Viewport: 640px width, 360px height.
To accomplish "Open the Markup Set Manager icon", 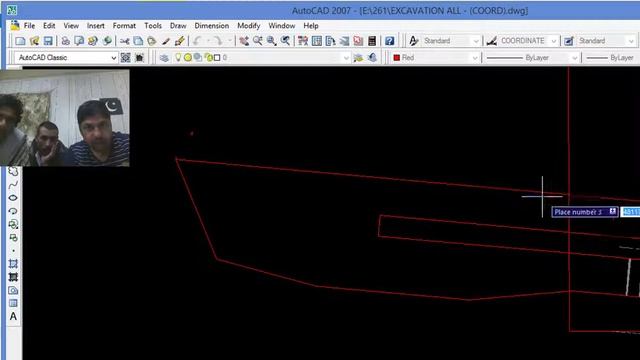I will click(358, 41).
